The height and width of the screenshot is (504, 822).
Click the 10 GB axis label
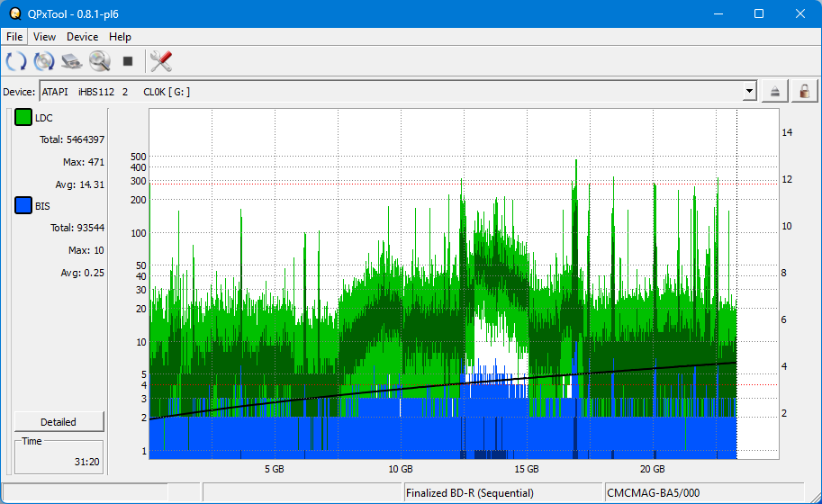click(401, 469)
